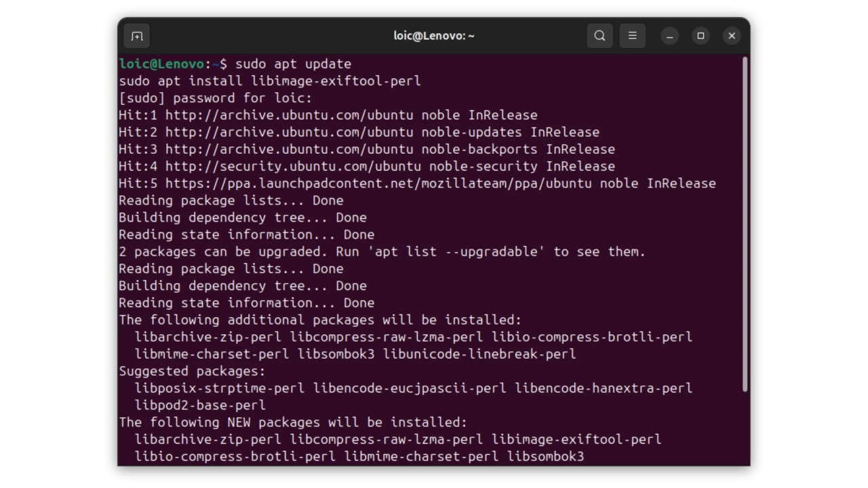This screenshot has height=488, width=868.
Task: Click the green loic@Lenovo prompt text
Action: pos(161,64)
